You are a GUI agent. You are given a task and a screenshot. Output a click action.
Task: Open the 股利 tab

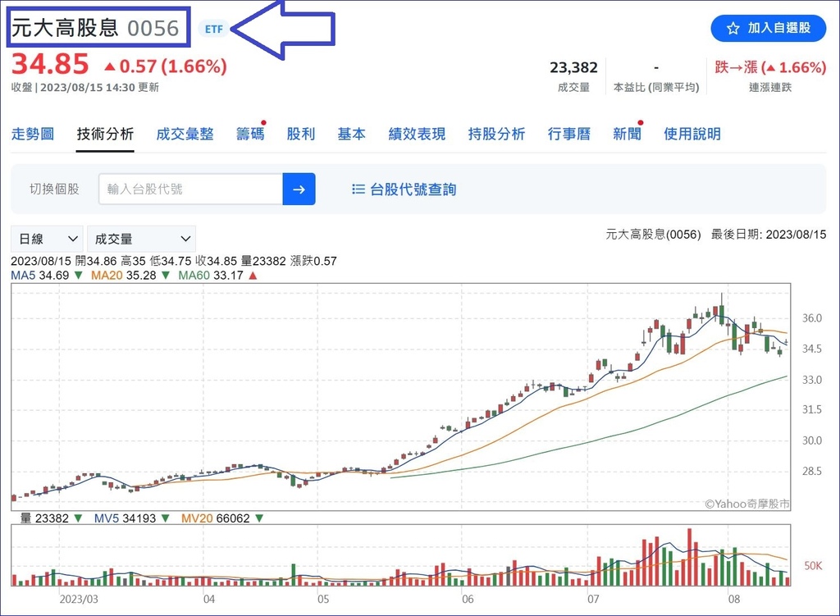(300, 134)
